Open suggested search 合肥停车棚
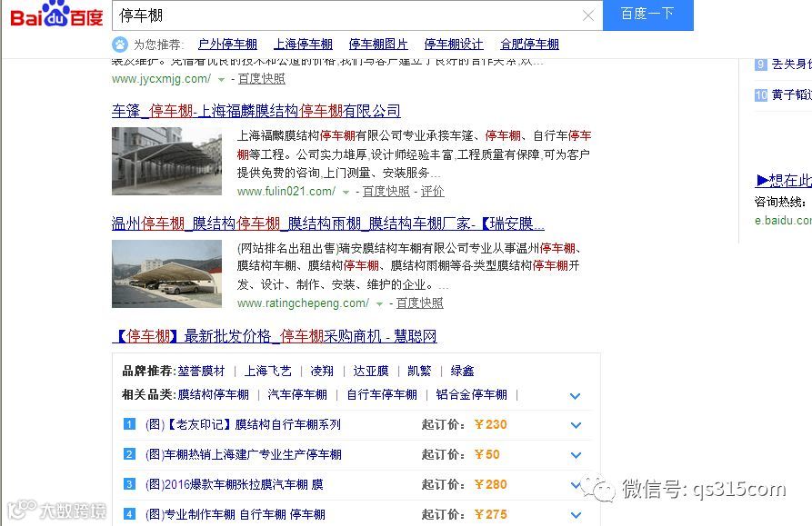Screen dimensions: 812x526 tap(529, 45)
